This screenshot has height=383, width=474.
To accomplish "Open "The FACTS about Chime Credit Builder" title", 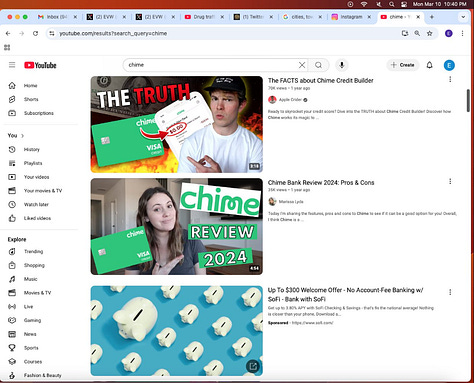I will [x=321, y=80].
